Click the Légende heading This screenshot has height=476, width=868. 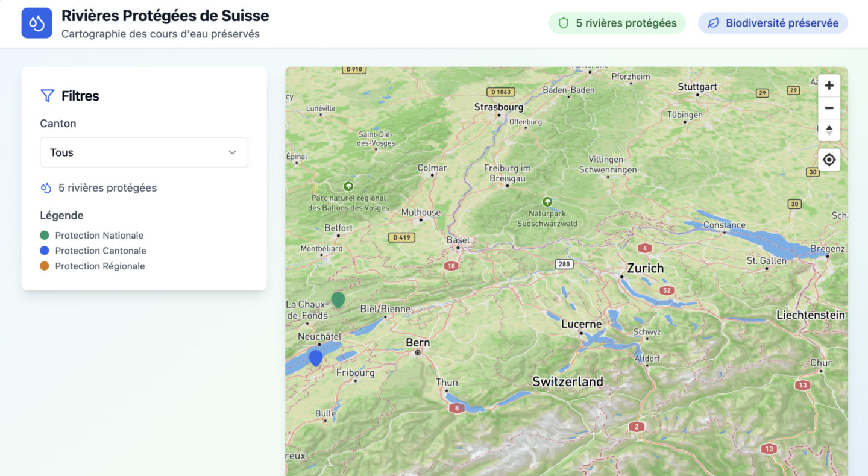click(x=61, y=215)
